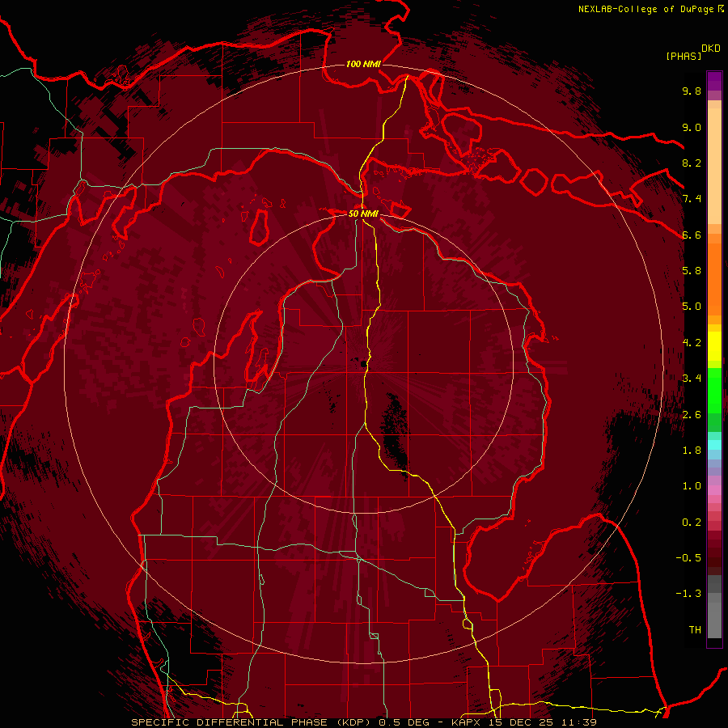Pick the pink segment of the color bar

[714, 490]
